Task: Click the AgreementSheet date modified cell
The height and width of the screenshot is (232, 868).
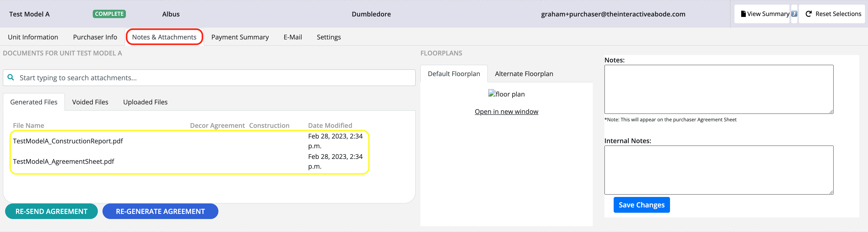Action: [x=335, y=161]
